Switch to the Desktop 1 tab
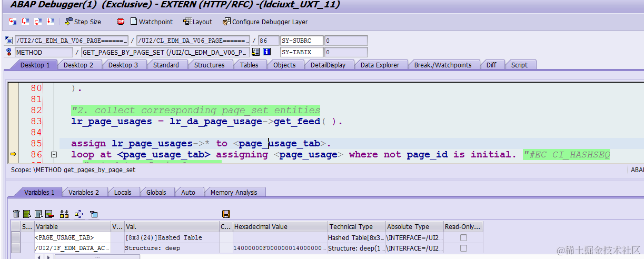Screen dimensions: 644x259 coord(35,65)
